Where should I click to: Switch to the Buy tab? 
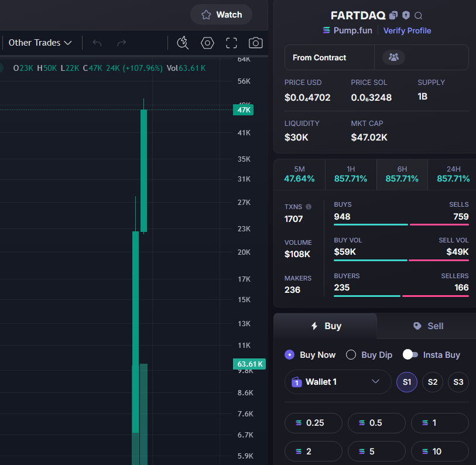[x=326, y=326]
